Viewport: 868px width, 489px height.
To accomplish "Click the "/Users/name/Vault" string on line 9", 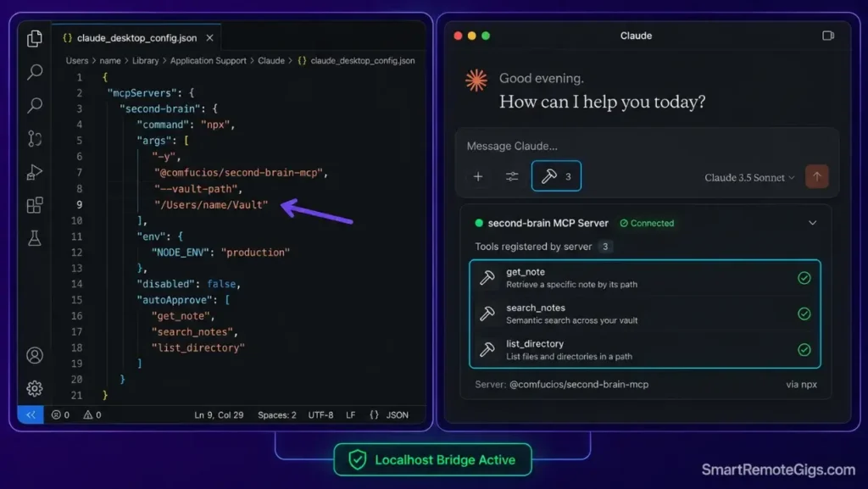I will tap(211, 205).
